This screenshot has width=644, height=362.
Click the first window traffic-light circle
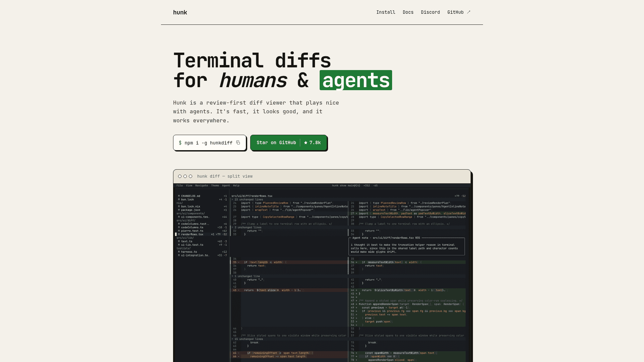pos(180,176)
